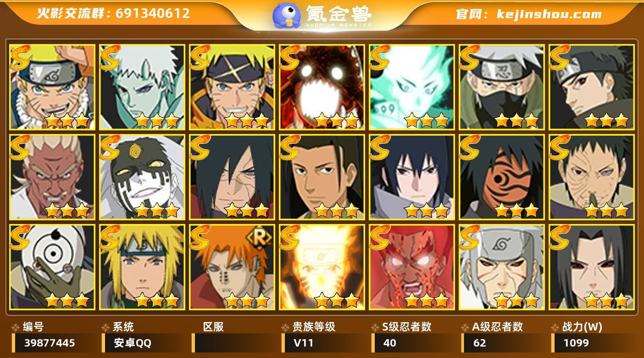The image size is (644, 358).
Task: Pick the white Zetsu spiral-faced portrait
Action: coord(142,177)
